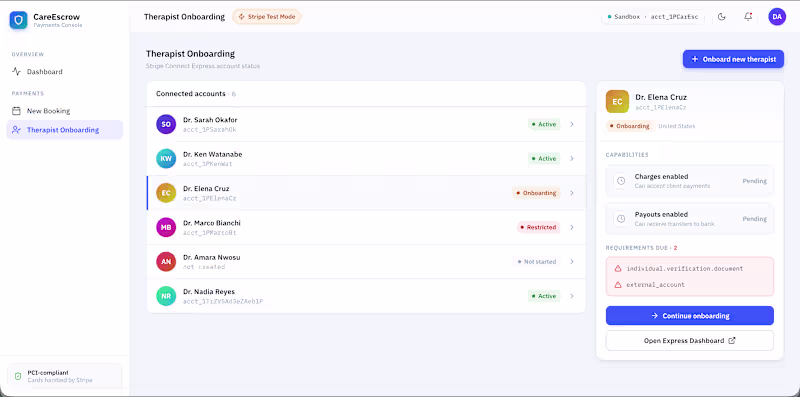Open notifications bell icon
800x397 pixels.
coord(748,17)
